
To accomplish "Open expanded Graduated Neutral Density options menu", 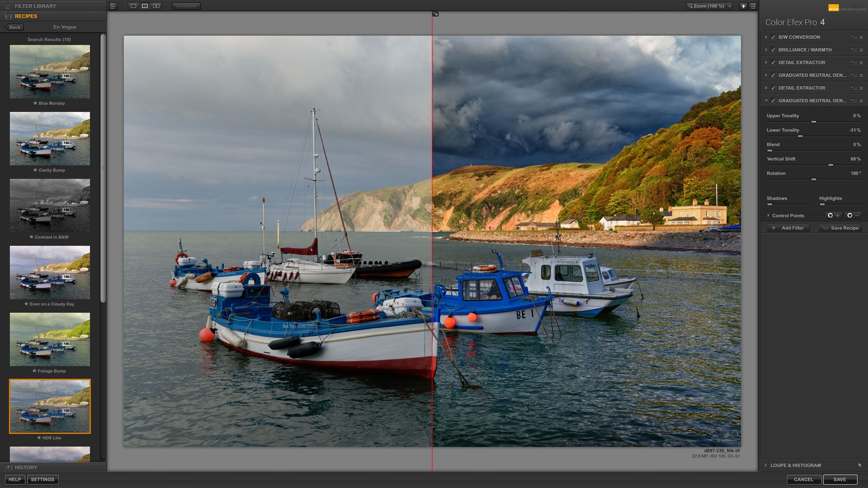I will pos(854,101).
